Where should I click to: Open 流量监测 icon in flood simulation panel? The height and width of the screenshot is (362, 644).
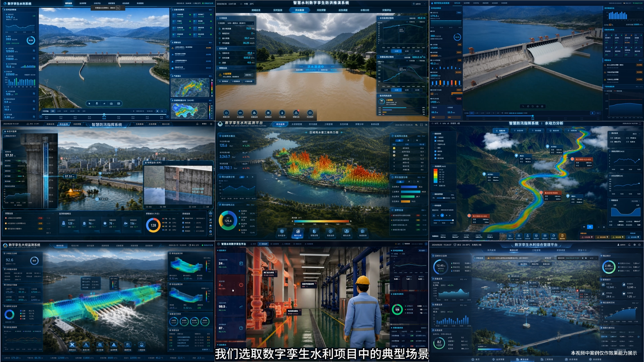tap(254, 113)
